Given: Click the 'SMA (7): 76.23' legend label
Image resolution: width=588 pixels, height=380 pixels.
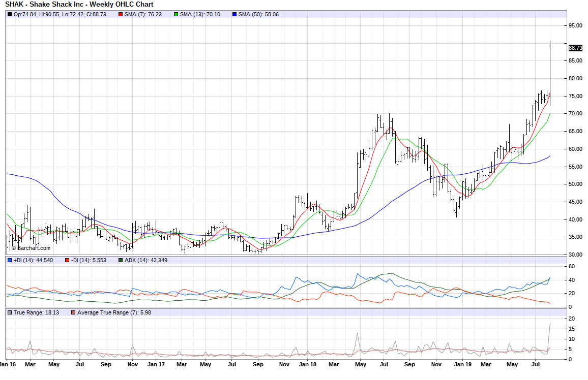Looking at the screenshot, I should pyautogui.click(x=143, y=15).
